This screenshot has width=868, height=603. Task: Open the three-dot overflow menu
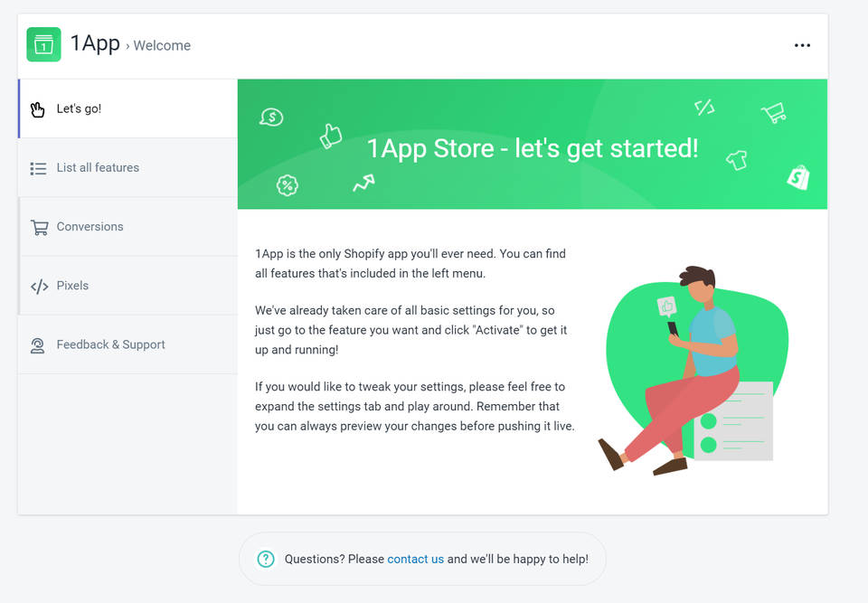point(802,44)
